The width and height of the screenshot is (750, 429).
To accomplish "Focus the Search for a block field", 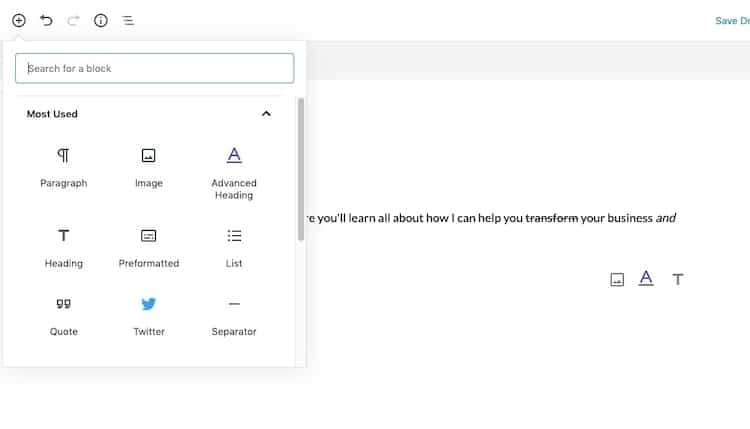I will (154, 68).
